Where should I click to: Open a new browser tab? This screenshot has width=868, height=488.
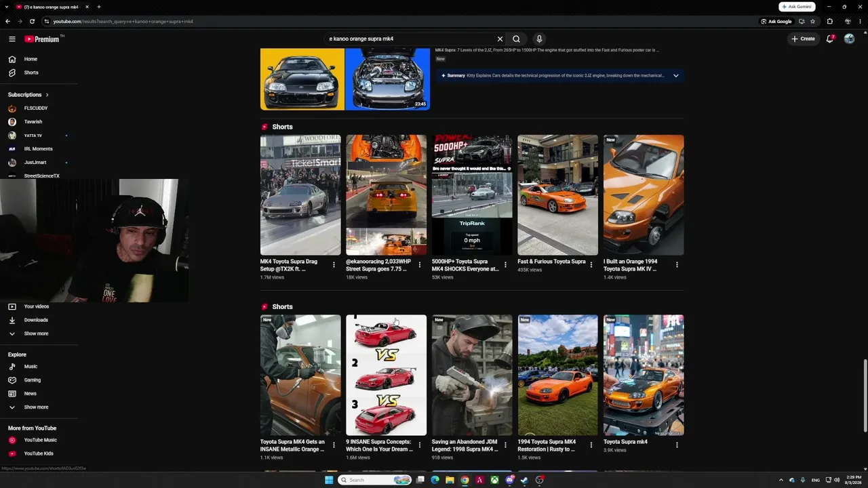pyautogui.click(x=98, y=7)
